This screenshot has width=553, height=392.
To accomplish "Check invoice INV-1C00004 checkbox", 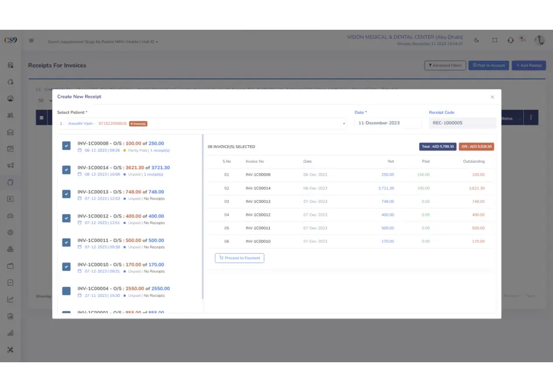I will (x=67, y=290).
